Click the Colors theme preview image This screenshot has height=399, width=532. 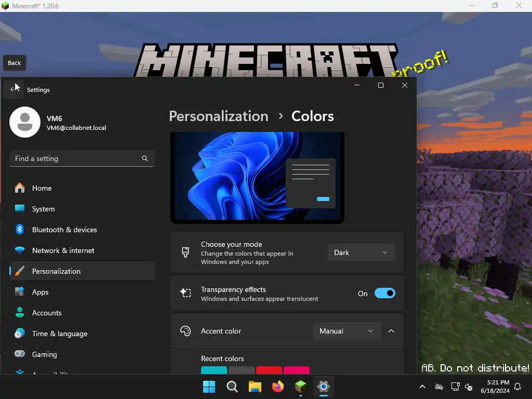pos(257,178)
